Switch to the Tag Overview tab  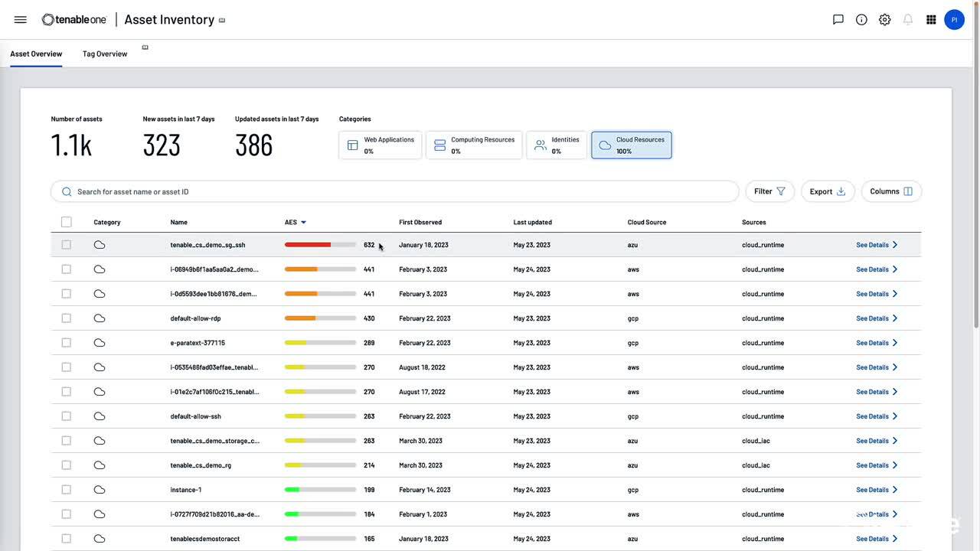pos(105,54)
